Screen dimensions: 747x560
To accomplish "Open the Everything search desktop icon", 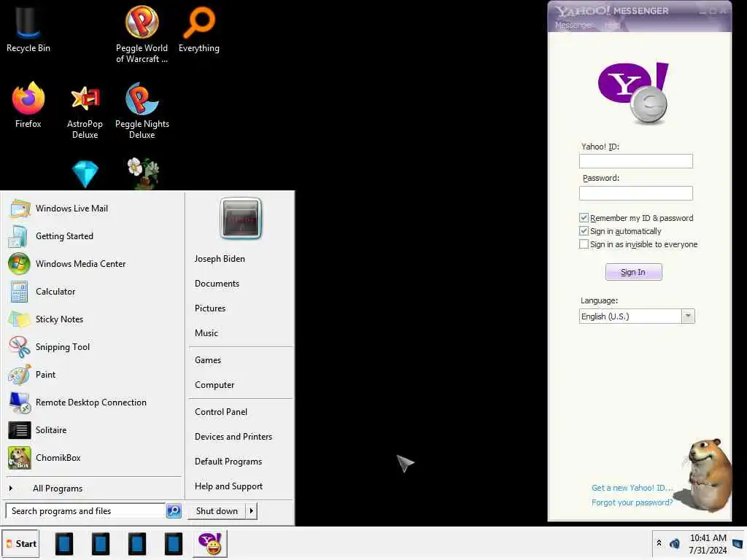I will point(198,28).
